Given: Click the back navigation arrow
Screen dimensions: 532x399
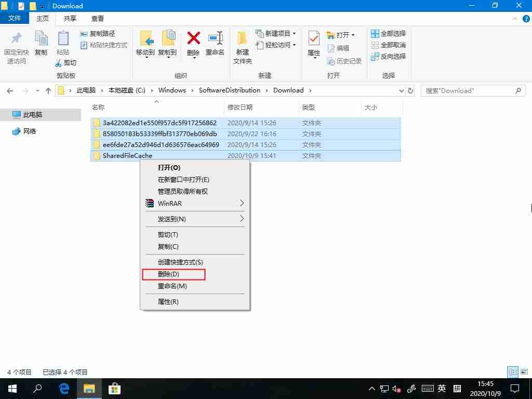Looking at the screenshot, I should [10, 90].
